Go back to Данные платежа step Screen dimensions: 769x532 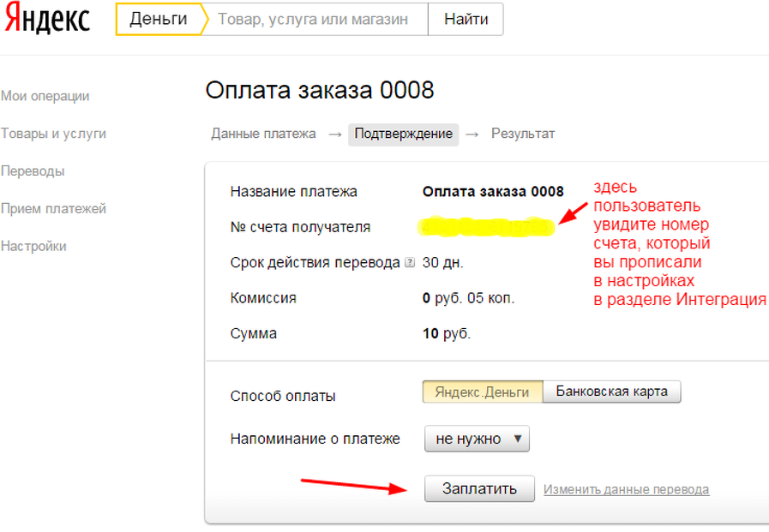tap(263, 134)
